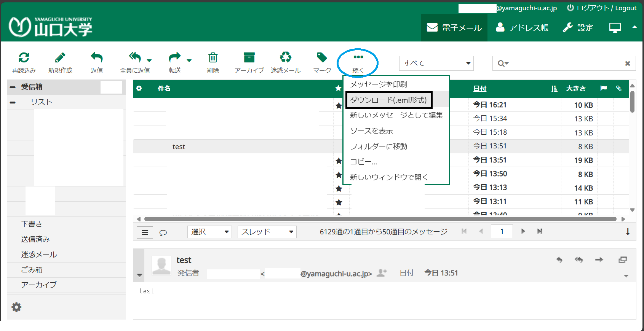Open the すべて filter dropdown

[x=436, y=63]
